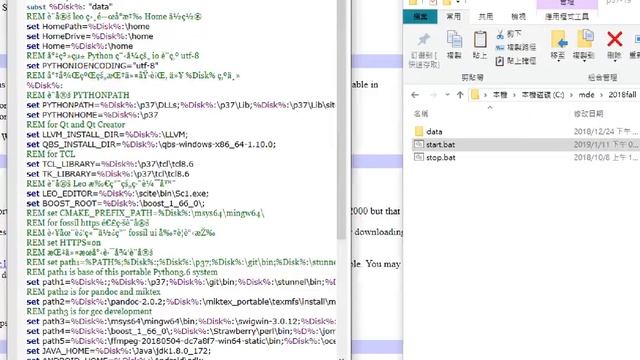Click the line set BOOST_ROOT
This screenshot has width=640, height=360.
click(116, 203)
